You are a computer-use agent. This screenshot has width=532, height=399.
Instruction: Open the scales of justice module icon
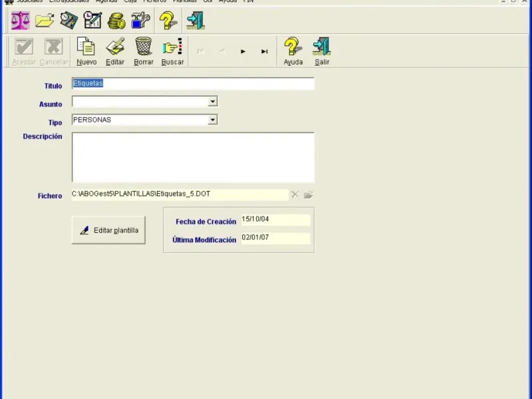tap(21, 21)
